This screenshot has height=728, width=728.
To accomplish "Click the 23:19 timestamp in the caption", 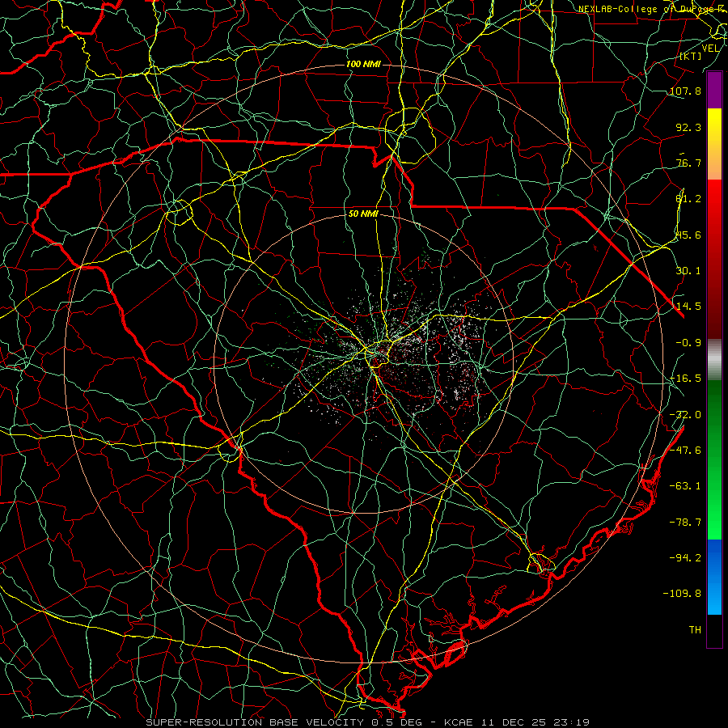I will (573, 722).
